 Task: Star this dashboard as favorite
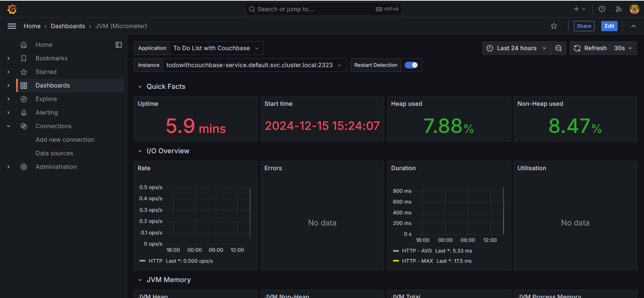(554, 26)
